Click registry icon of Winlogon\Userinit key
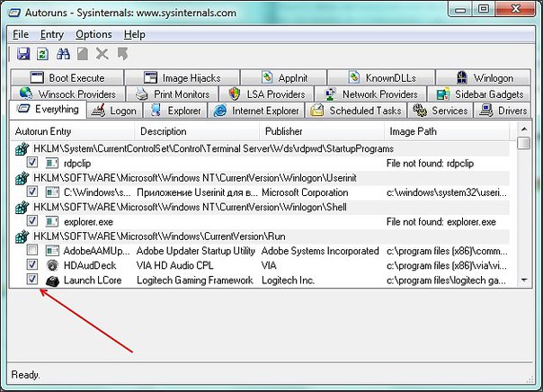 coord(22,178)
